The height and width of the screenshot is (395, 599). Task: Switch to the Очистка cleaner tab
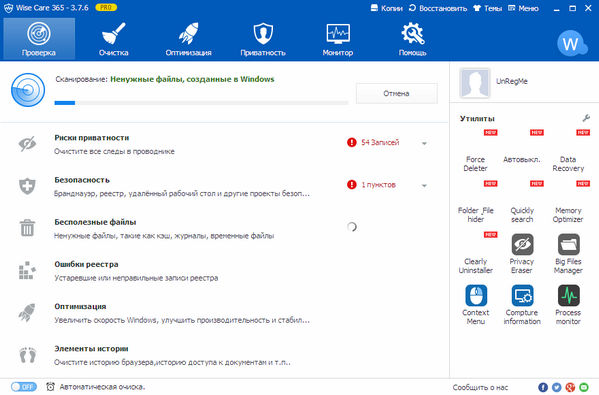[x=113, y=39]
